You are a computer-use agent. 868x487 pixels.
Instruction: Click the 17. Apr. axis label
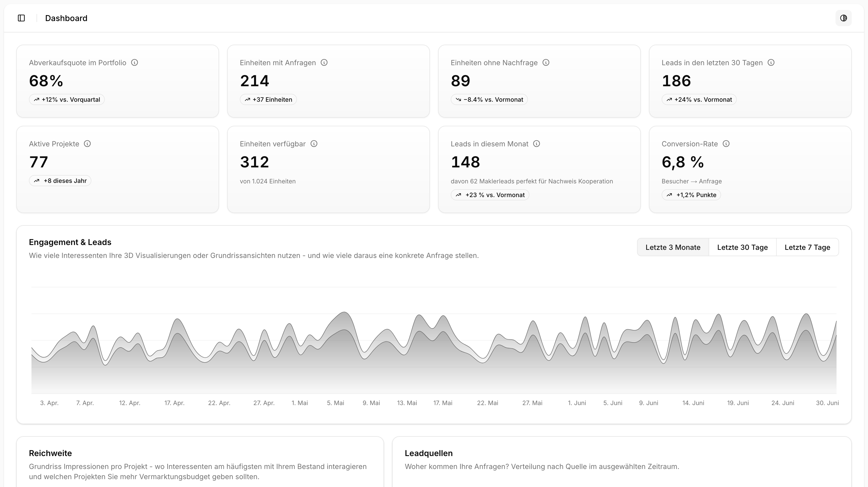[x=174, y=403]
